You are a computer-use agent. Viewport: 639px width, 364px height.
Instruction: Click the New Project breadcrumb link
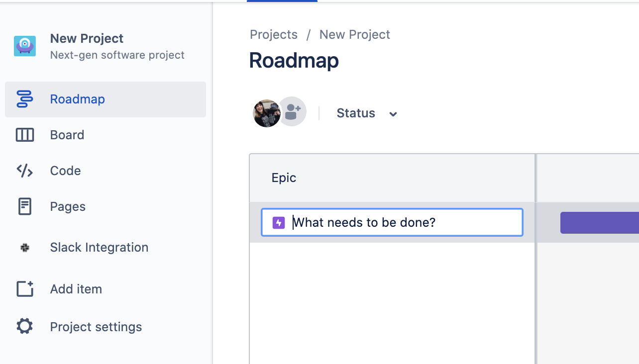click(x=354, y=34)
